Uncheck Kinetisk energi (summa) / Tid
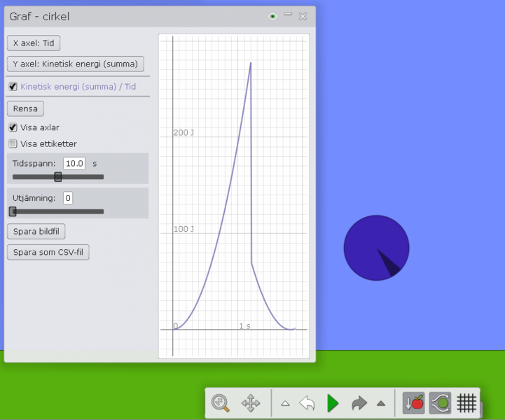This screenshot has width=505, height=420. [x=13, y=87]
